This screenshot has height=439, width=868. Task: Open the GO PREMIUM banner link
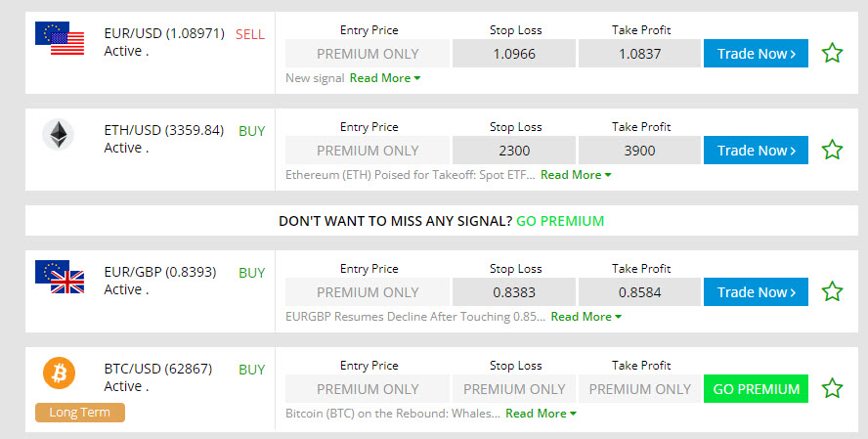coord(560,221)
